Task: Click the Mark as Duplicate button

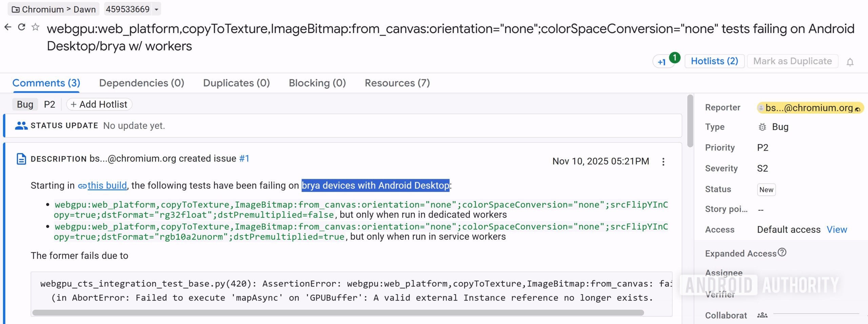Action: coord(792,61)
